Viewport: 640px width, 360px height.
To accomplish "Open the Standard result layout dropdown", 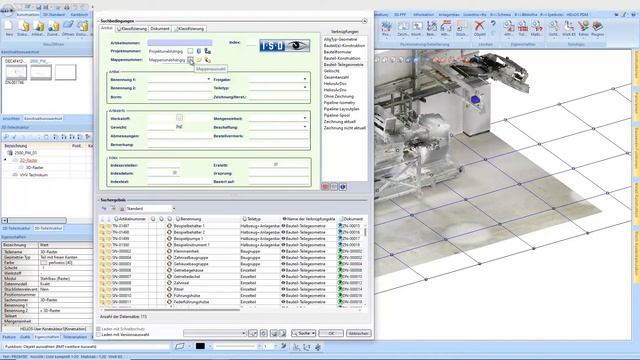I will [x=173, y=209].
